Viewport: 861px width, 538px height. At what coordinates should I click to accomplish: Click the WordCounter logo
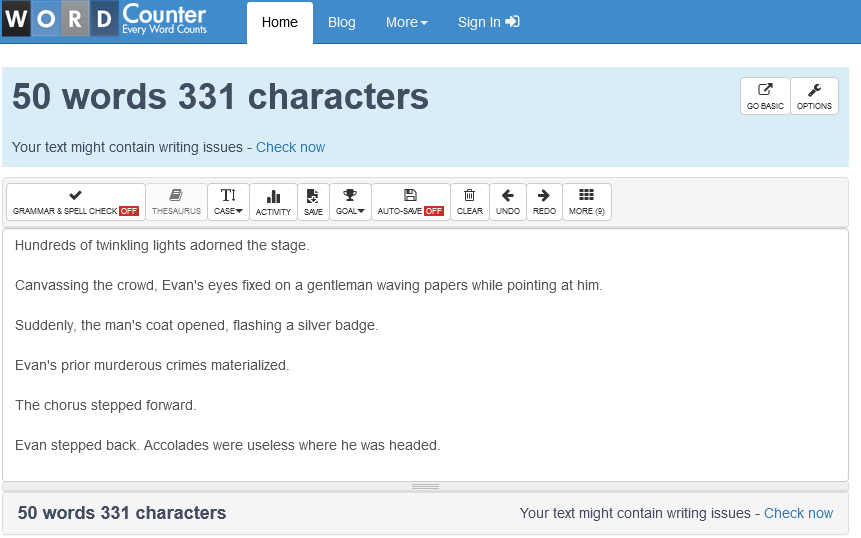pyautogui.click(x=105, y=20)
